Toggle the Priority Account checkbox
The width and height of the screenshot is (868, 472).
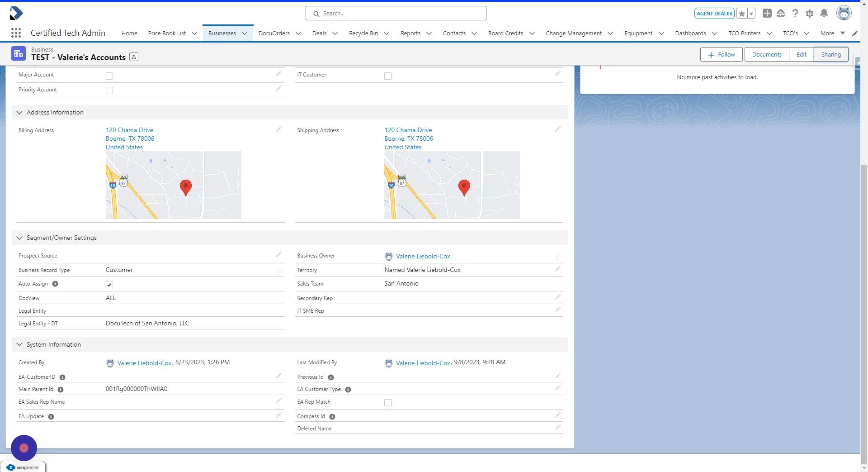click(x=109, y=91)
